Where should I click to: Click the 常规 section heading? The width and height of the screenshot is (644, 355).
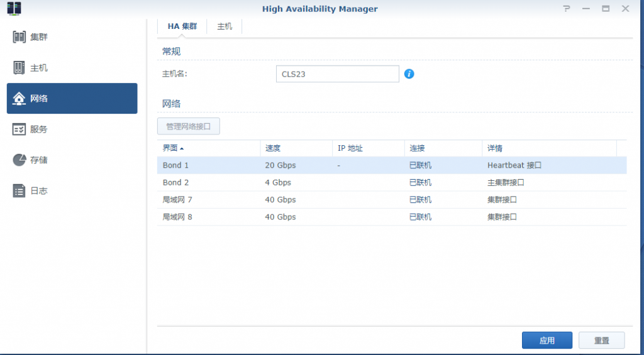(171, 52)
